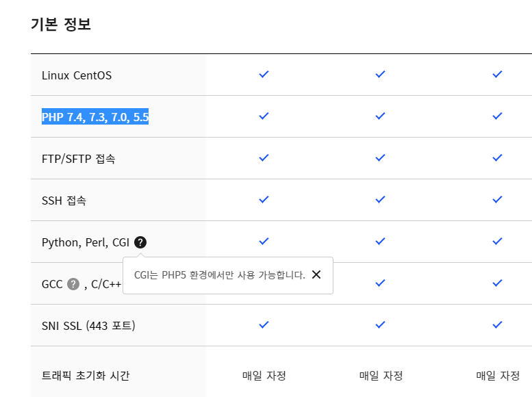Click the SNI SSL (443 포트) row label
532x397 pixels.
pyautogui.click(x=88, y=326)
